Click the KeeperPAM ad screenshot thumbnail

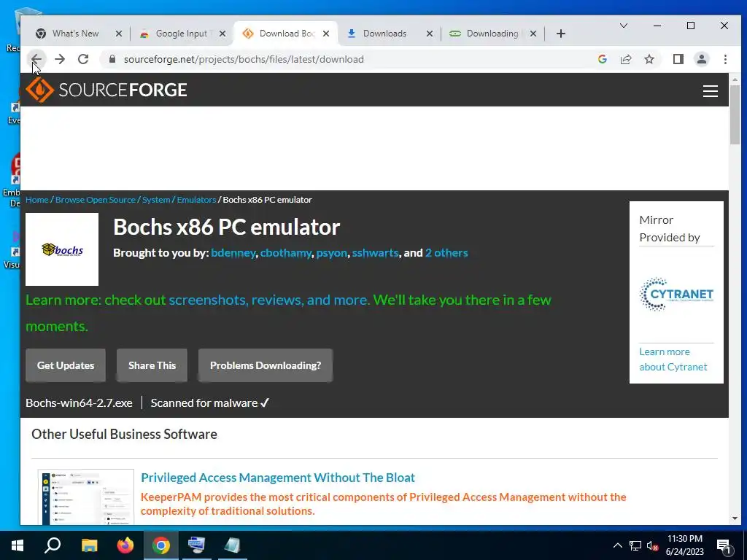pos(86,497)
